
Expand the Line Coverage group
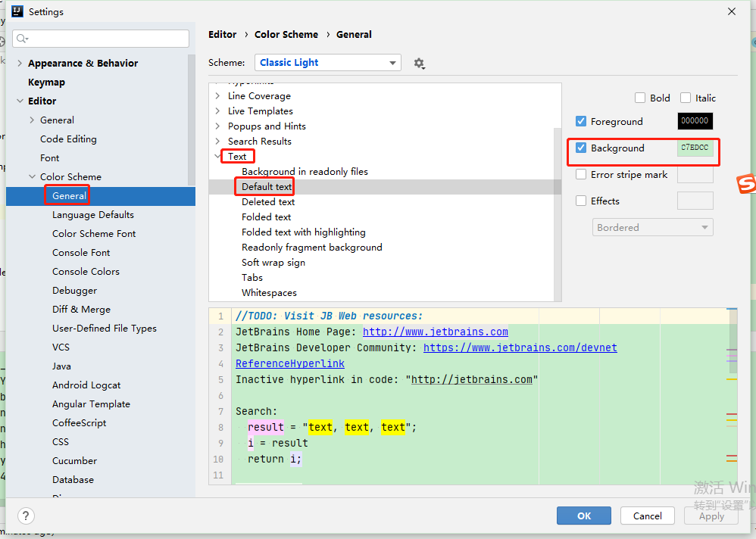click(x=217, y=96)
